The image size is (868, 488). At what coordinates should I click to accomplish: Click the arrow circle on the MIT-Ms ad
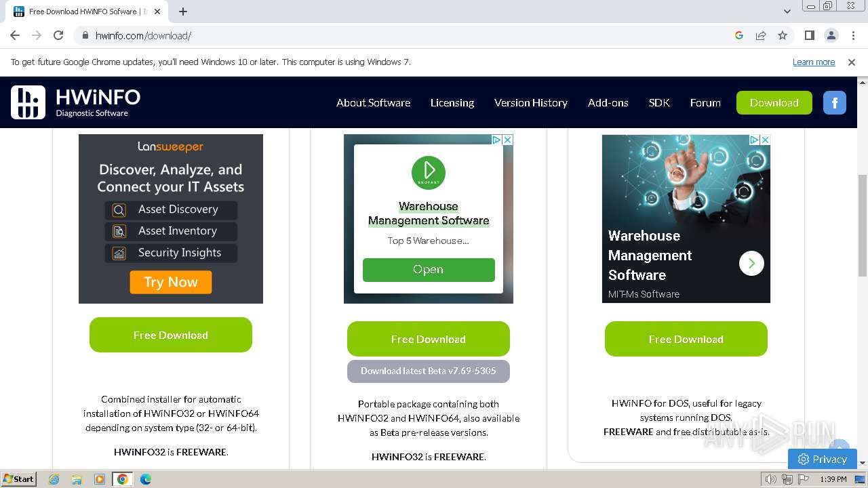(x=751, y=263)
